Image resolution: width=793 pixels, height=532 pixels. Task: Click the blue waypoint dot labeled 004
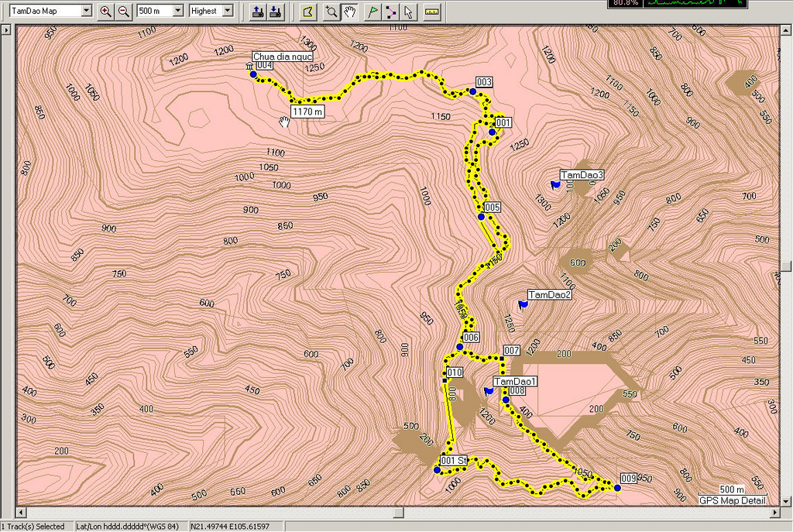point(253,74)
